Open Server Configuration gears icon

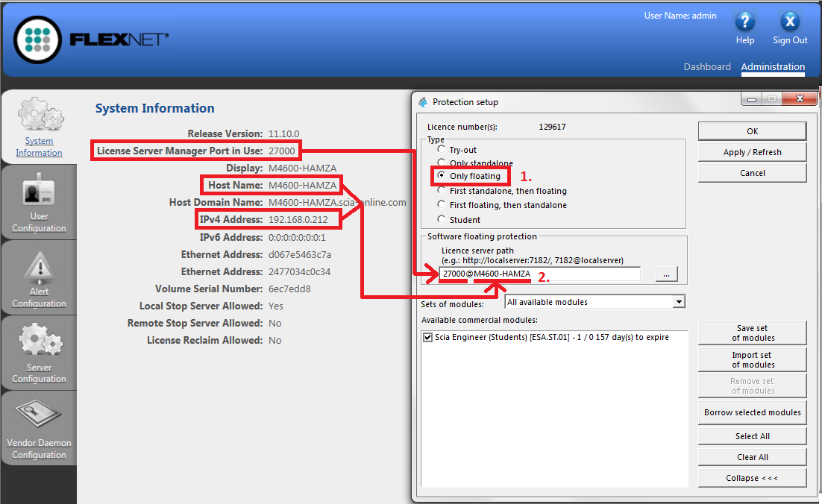point(39,341)
